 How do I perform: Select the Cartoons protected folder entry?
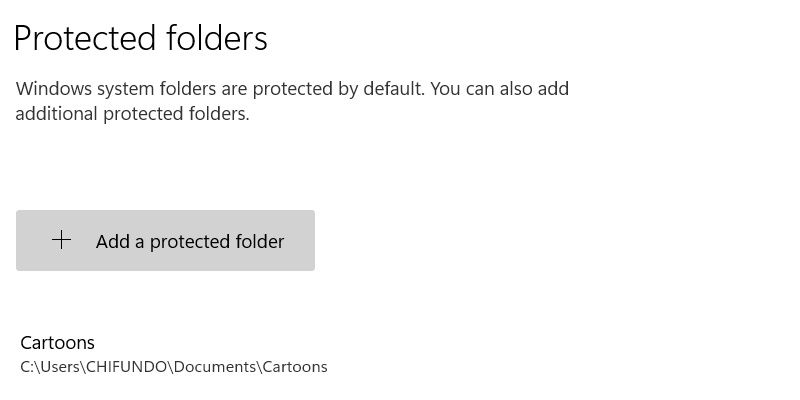point(173,355)
